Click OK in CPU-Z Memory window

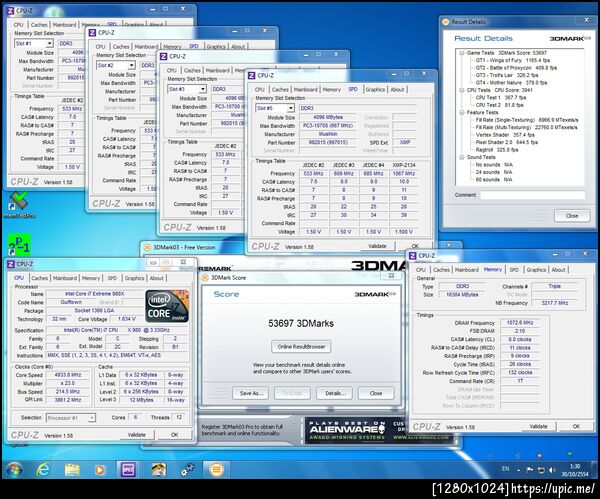(x=576, y=426)
